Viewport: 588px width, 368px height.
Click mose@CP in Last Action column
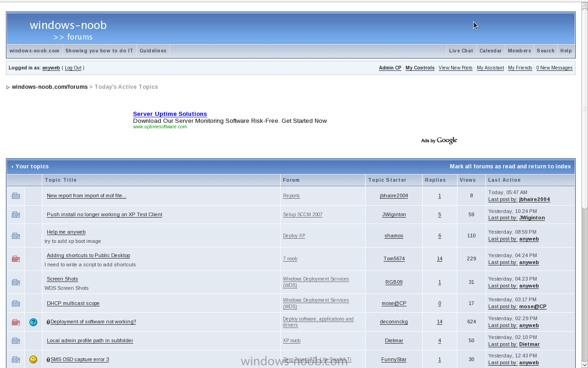point(533,307)
